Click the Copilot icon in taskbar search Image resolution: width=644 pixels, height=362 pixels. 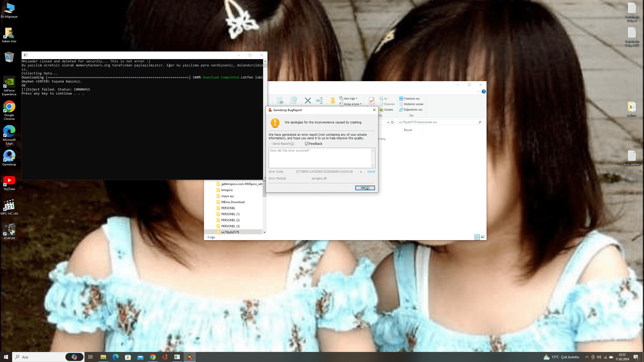[74, 357]
